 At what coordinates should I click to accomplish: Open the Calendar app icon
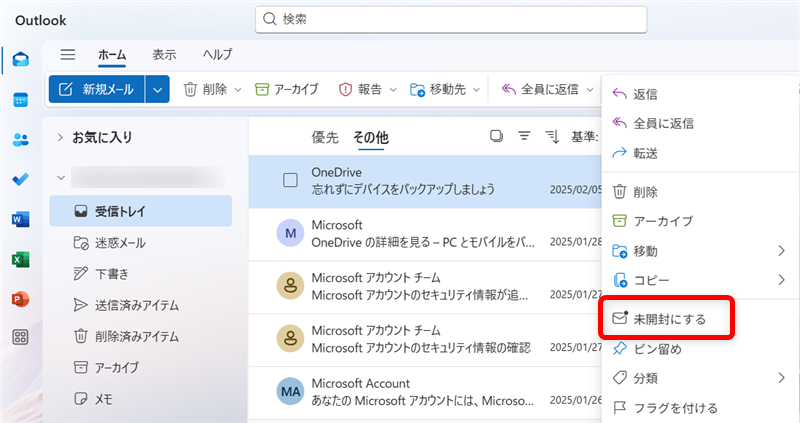20,100
